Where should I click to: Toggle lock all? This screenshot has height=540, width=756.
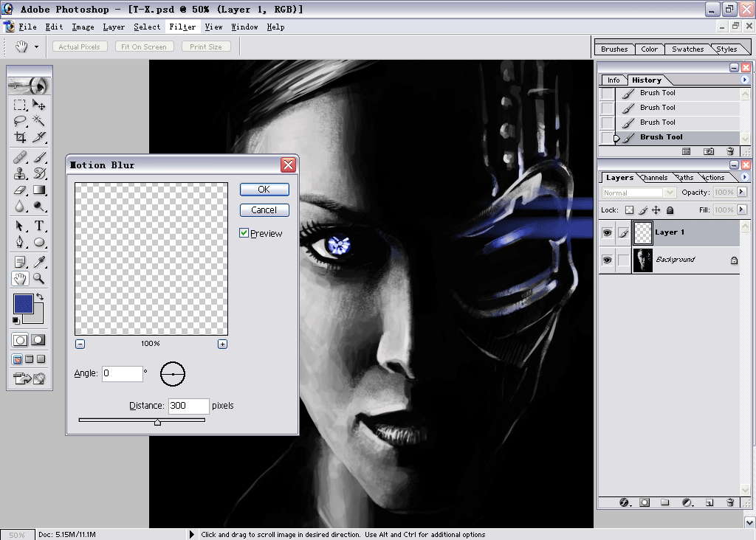670,210
